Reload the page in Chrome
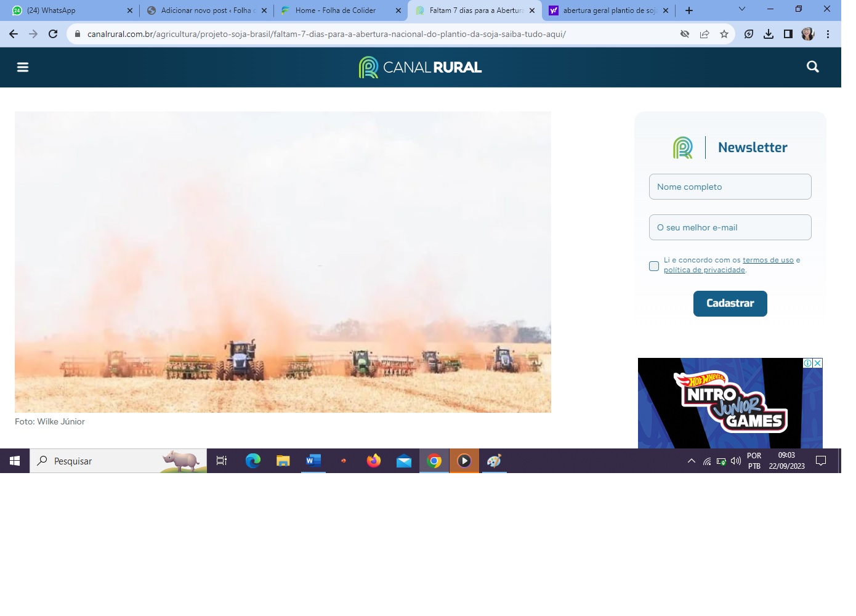The width and height of the screenshot is (856, 616). 53,34
